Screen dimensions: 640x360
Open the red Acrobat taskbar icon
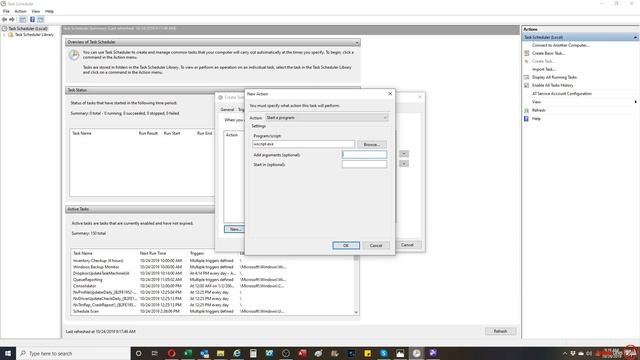tap(302, 353)
